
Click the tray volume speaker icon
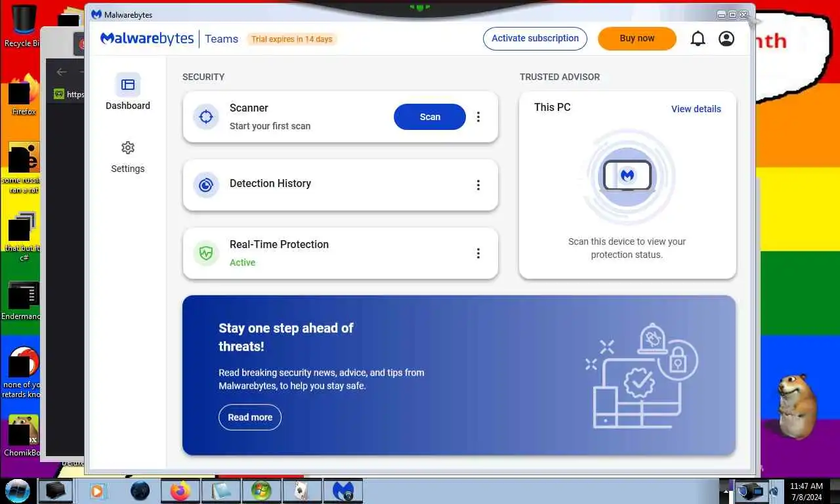pyautogui.click(x=774, y=491)
